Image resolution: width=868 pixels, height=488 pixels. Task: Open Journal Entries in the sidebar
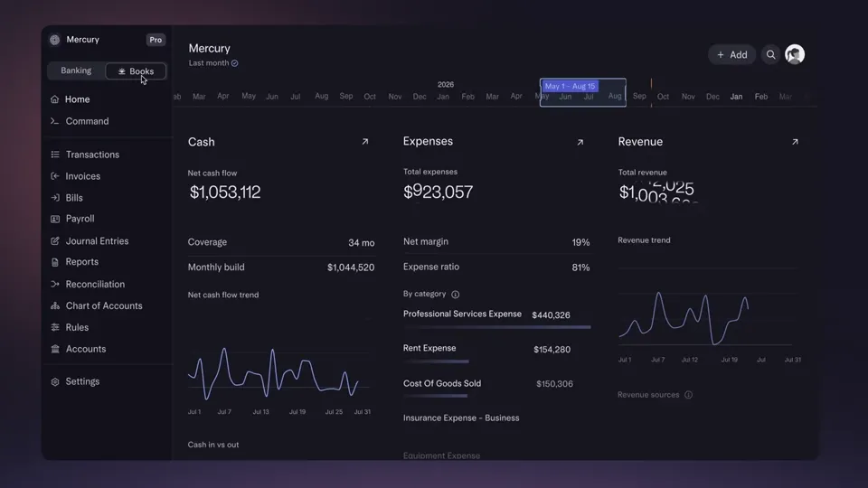point(97,240)
